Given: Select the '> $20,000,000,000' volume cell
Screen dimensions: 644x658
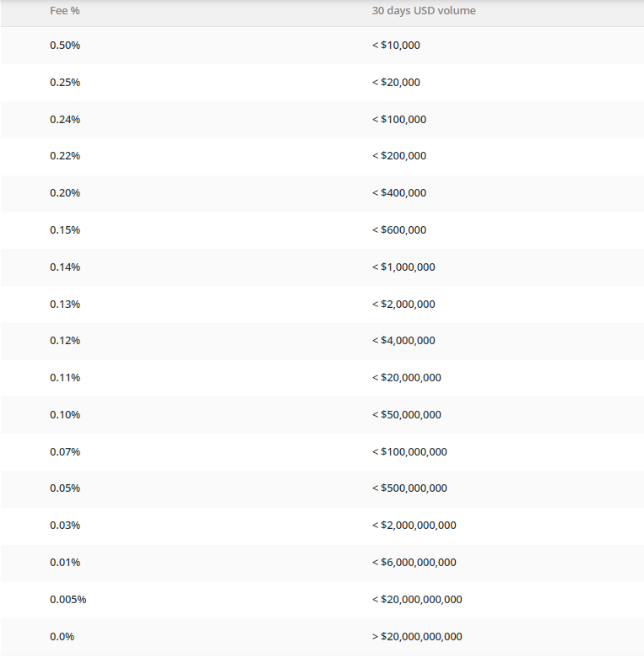Looking at the screenshot, I should 417,637.
